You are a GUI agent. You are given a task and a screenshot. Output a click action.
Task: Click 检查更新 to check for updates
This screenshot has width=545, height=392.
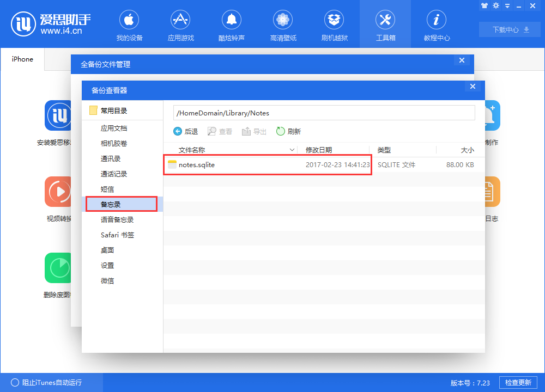point(518,382)
